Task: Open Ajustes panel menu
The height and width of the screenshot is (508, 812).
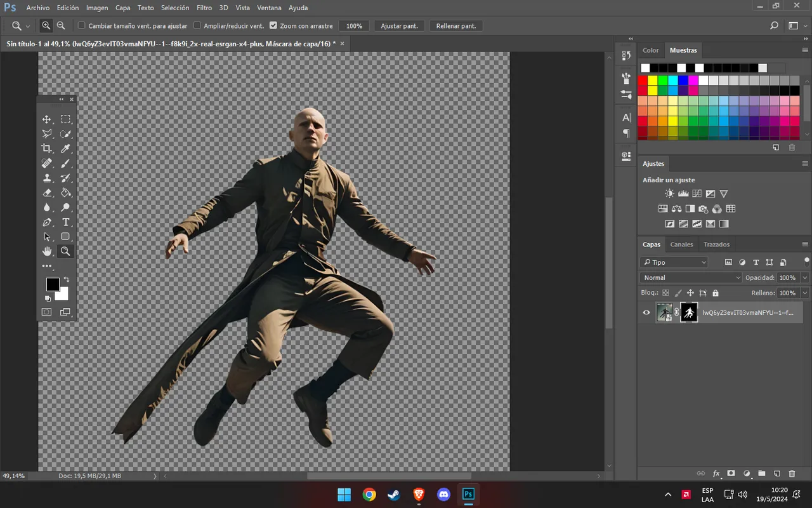Action: point(805,164)
